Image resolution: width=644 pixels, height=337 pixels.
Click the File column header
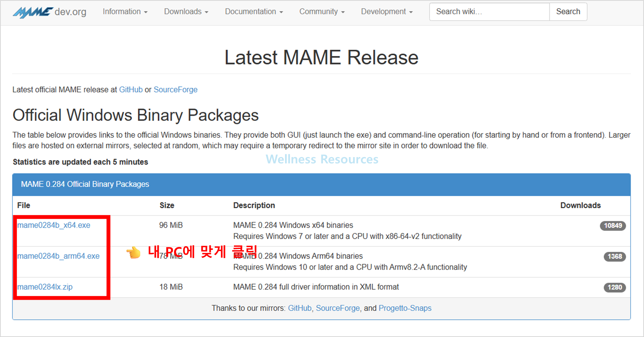24,205
